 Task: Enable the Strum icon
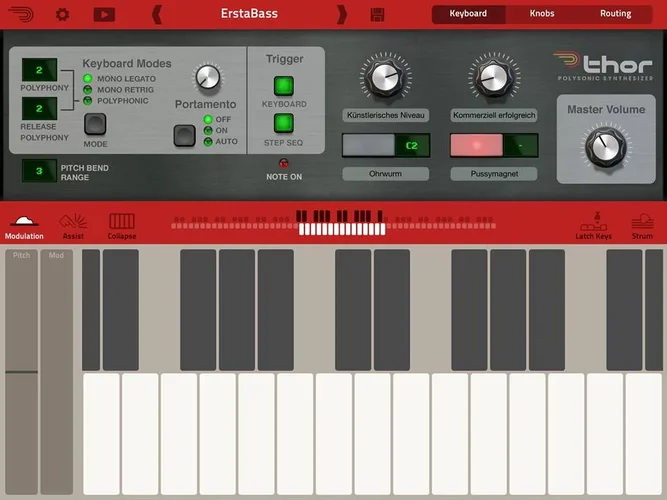click(642, 226)
